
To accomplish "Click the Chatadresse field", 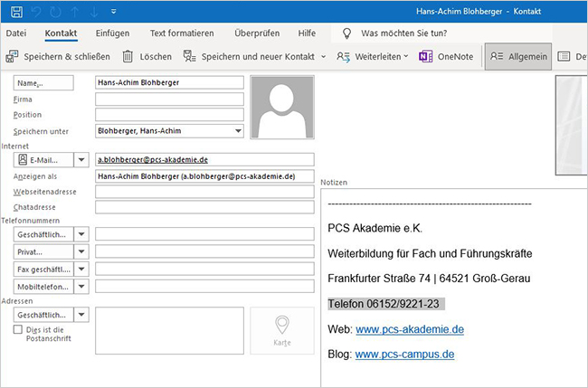I will (x=204, y=207).
